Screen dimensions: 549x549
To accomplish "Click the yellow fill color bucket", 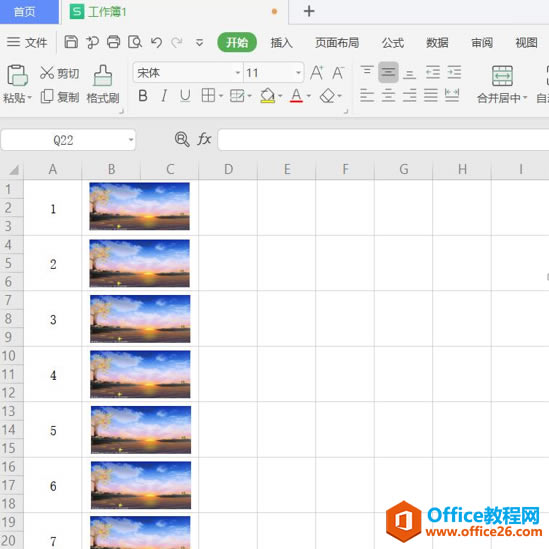I will pos(268,96).
